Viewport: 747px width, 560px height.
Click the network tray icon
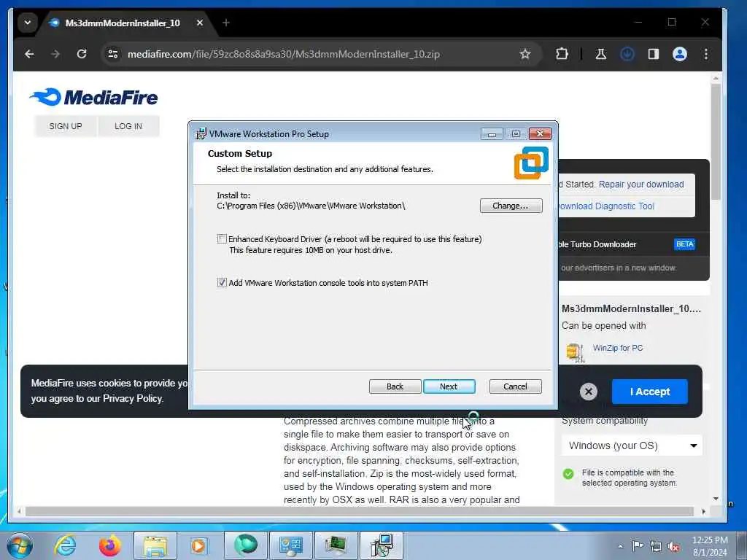coord(656,546)
